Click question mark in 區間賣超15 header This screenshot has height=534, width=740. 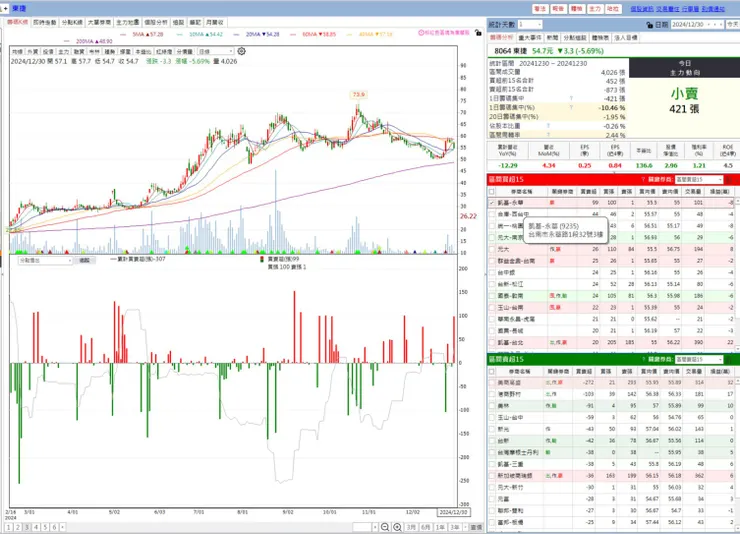[643, 359]
